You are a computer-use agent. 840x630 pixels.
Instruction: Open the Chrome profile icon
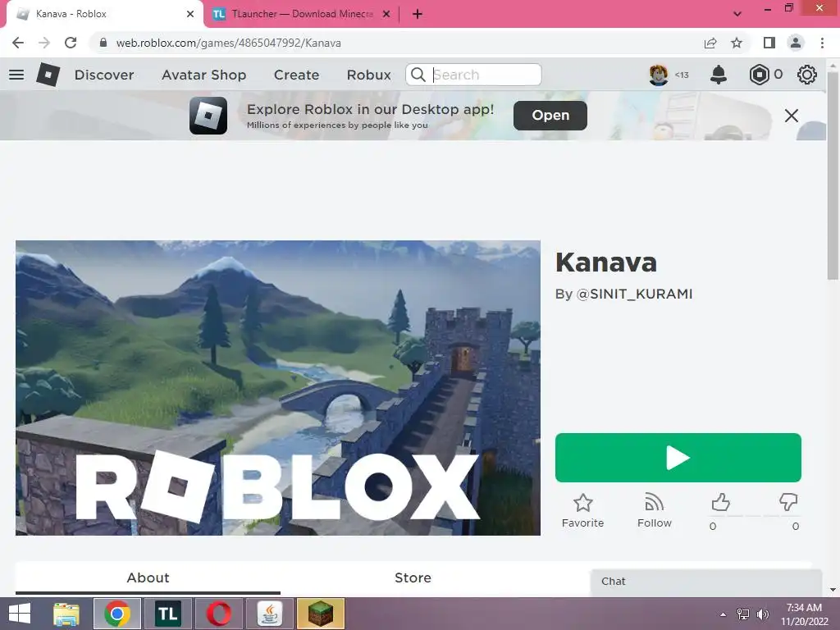point(796,43)
